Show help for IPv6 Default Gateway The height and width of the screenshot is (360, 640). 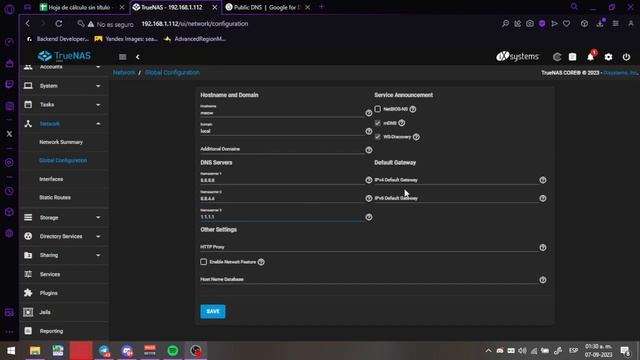coord(542,198)
